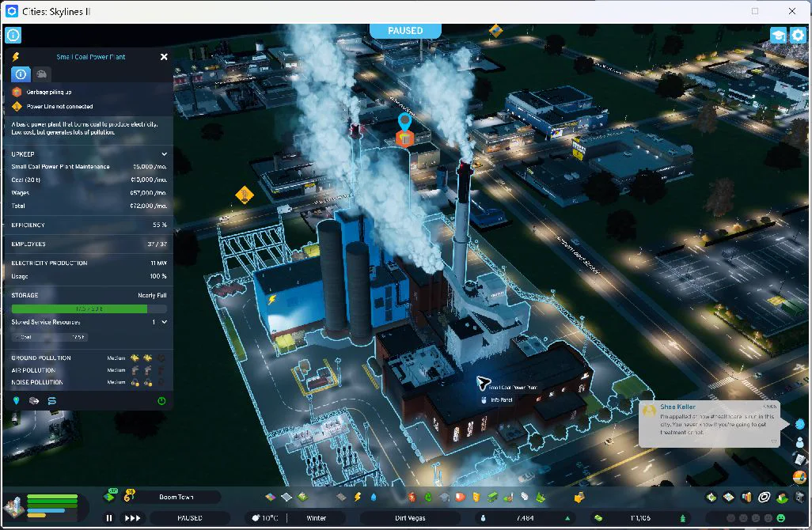The image size is (812, 530).
Task: Click the blue traffic routes icon in panel footer
Action: (51, 401)
